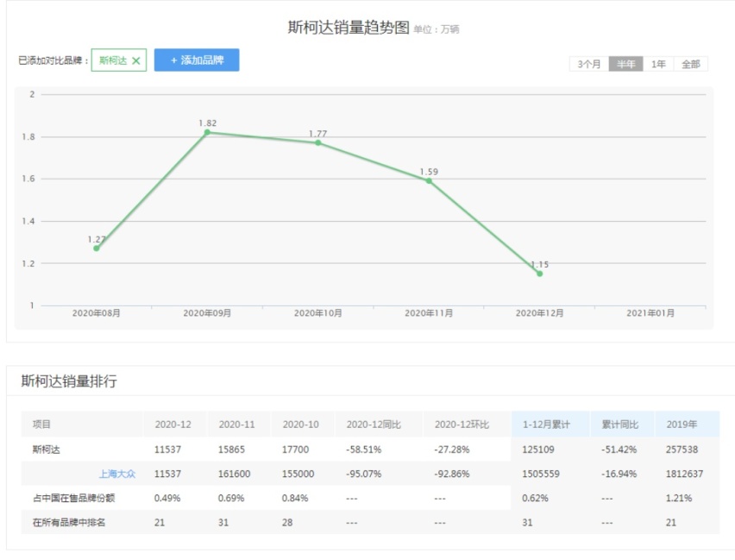Click the 2020年10月 axis label
Image resolution: width=735 pixels, height=560 pixels.
pyautogui.click(x=317, y=313)
